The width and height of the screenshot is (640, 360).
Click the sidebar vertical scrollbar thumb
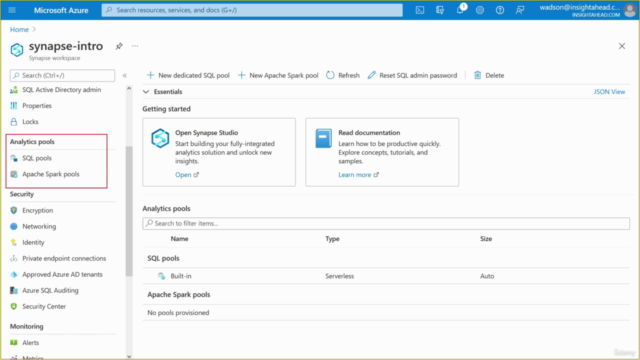129,211
